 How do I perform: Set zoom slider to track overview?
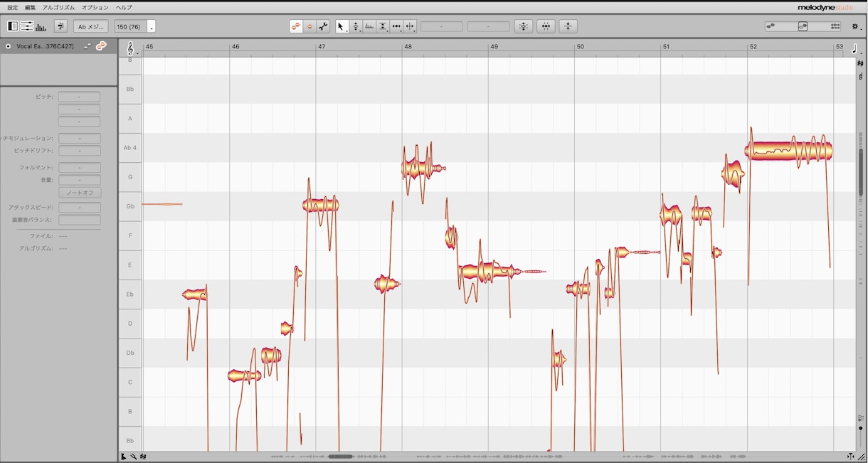tap(835, 26)
